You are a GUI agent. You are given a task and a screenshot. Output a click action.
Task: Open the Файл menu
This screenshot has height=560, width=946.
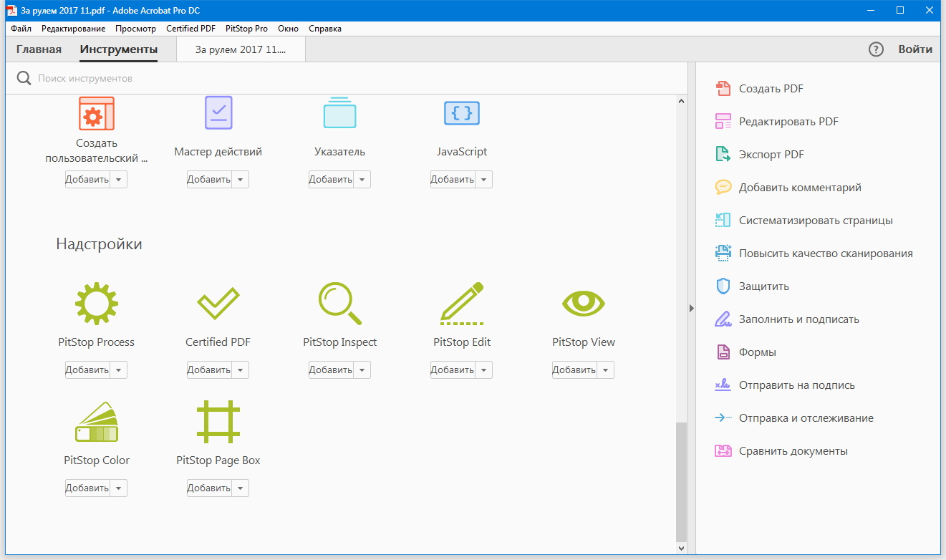point(21,29)
